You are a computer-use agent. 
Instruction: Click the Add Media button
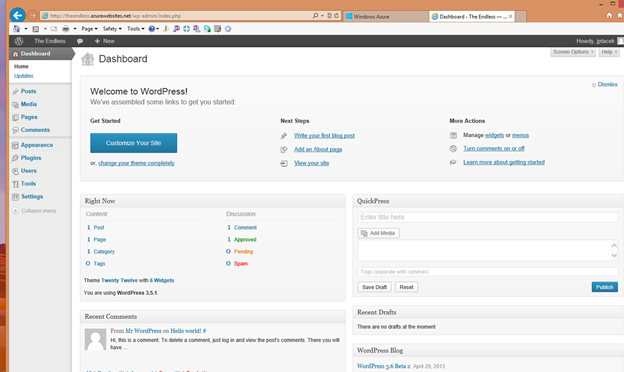click(378, 233)
